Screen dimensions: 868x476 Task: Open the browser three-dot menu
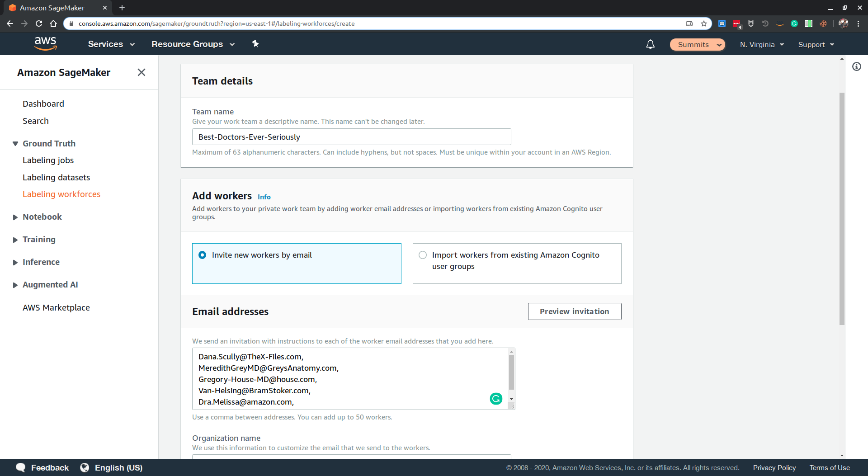coord(858,24)
